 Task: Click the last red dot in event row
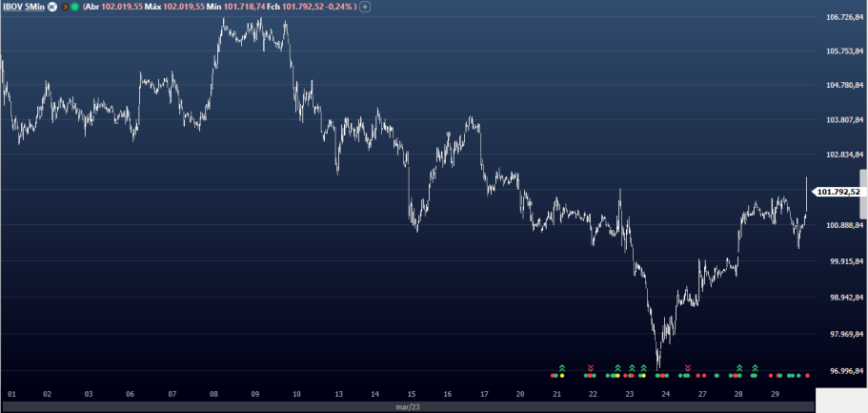coord(807,376)
